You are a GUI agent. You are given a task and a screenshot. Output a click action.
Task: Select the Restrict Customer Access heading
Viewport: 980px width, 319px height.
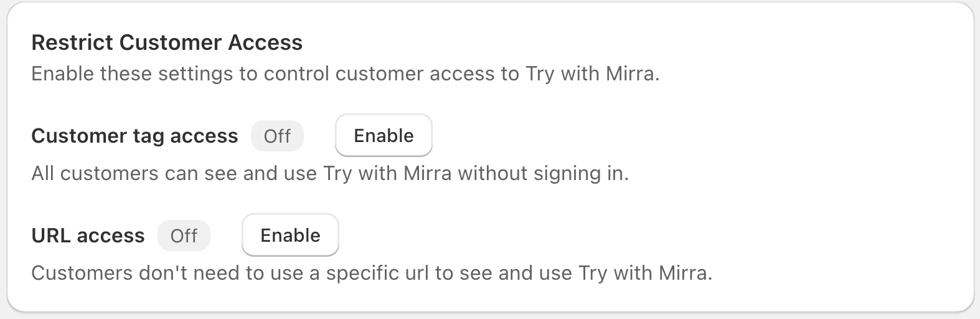[x=167, y=42]
